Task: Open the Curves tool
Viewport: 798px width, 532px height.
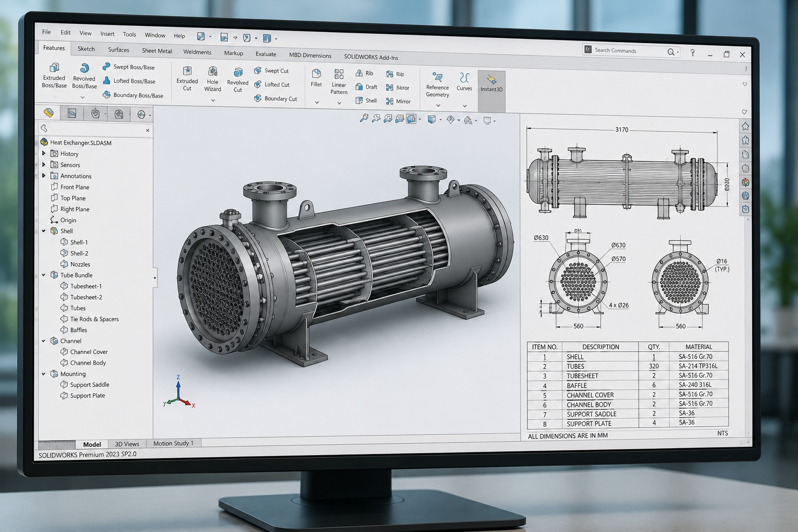Action: coord(464,82)
